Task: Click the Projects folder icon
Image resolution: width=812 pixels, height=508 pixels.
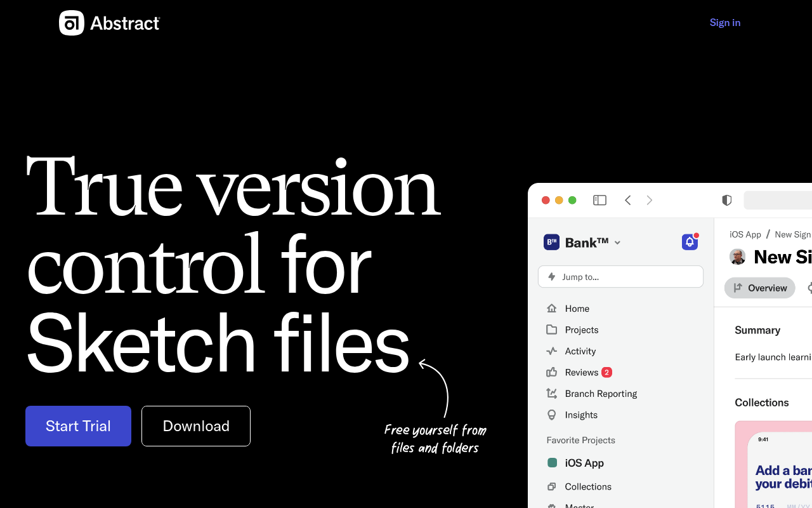Action: click(552, 330)
